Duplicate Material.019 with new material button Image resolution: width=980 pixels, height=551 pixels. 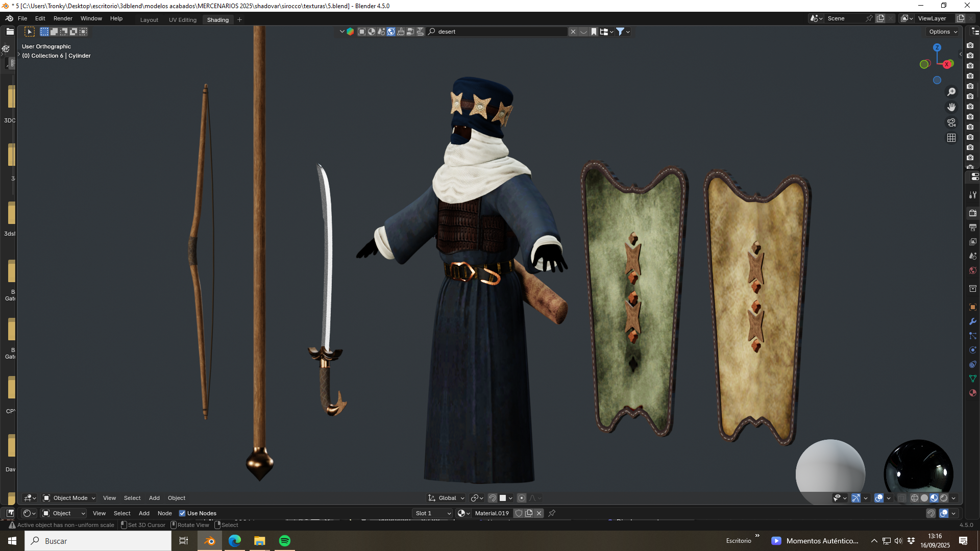tap(529, 513)
